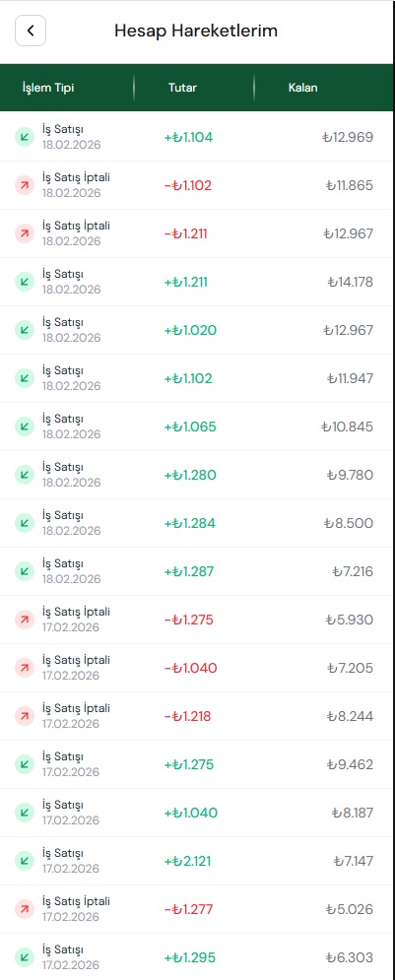Click the green arrow icon for the +₺2.121 sale
Screen dimensions: 395x980
pyautogui.click(x=25, y=861)
